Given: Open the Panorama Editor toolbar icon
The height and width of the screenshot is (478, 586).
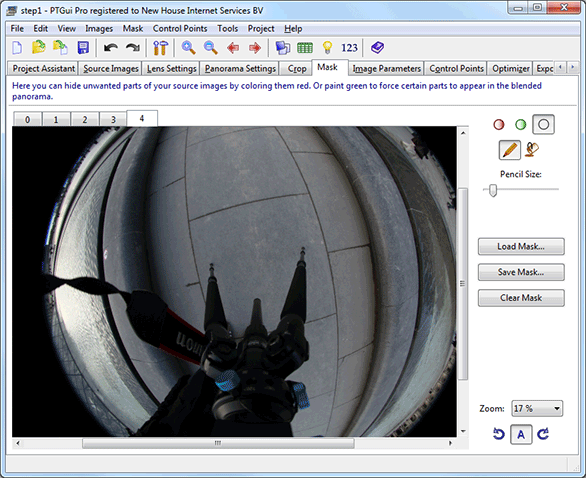Looking at the screenshot, I should pyautogui.click(x=283, y=48).
